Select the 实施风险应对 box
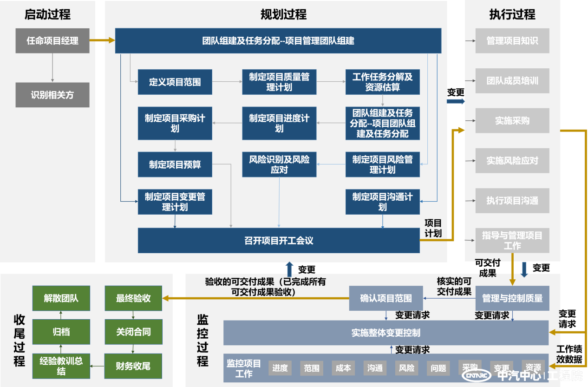 coord(512,161)
